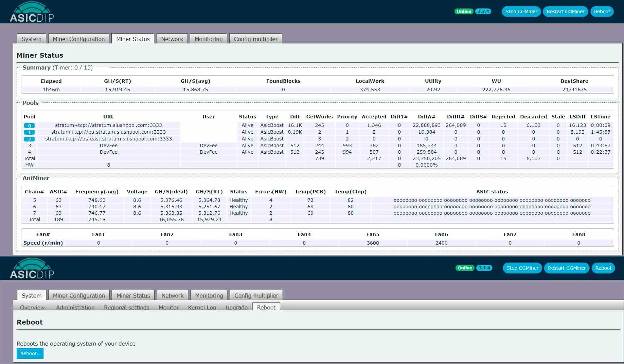Open Miner Configuration tab in the lower panel
The width and height of the screenshot is (624, 364).
coord(79,295)
